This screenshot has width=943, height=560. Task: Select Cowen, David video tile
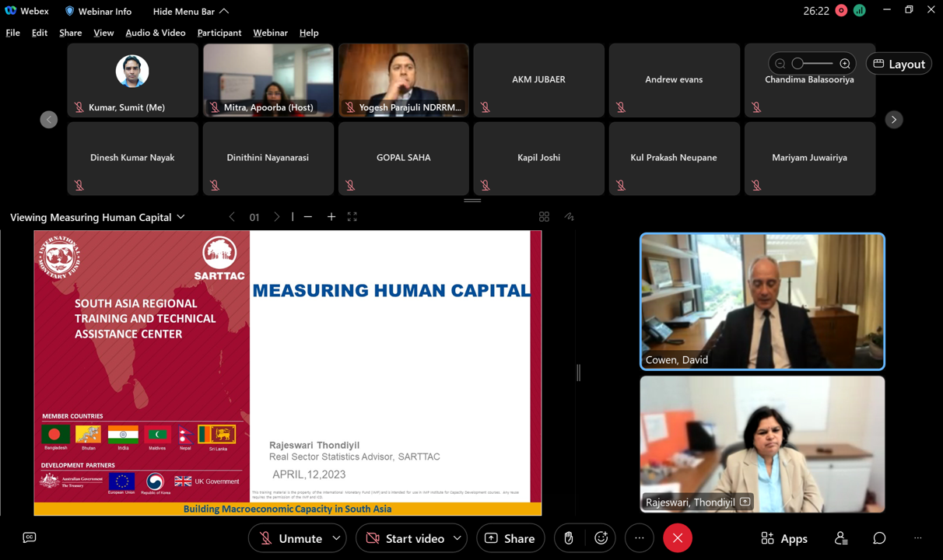coord(762,302)
